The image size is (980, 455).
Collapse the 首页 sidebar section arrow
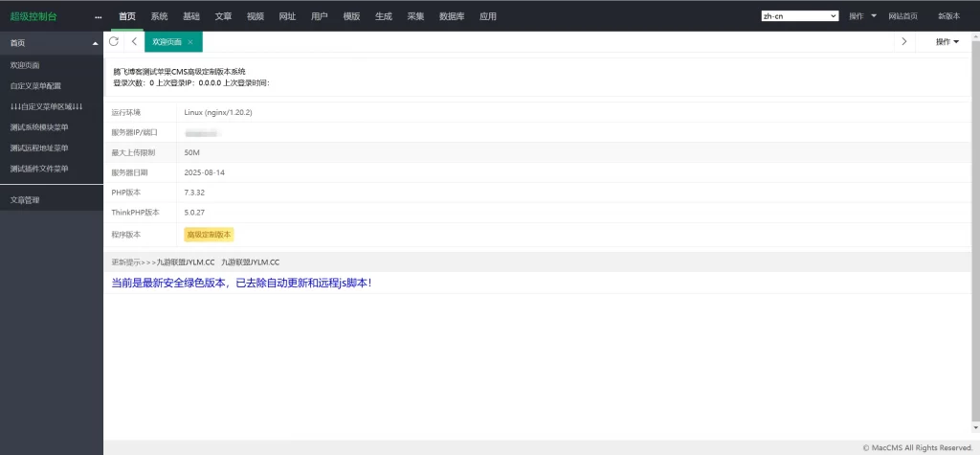point(95,44)
